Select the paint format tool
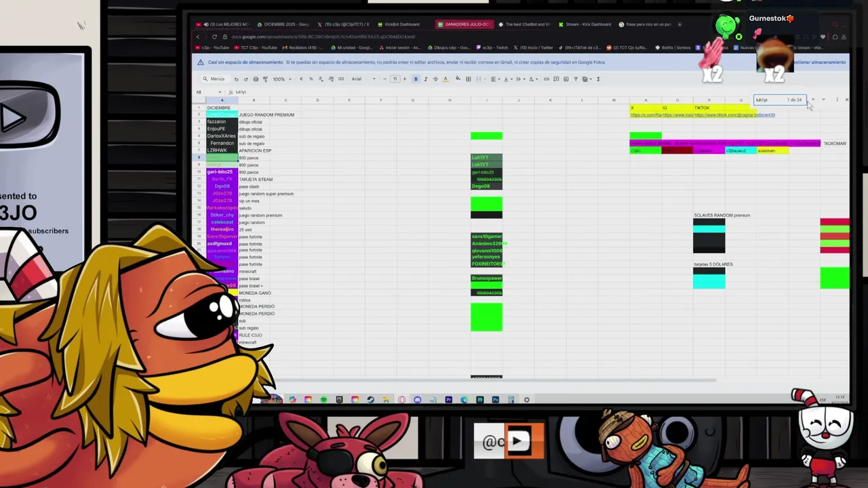868x488 pixels. click(x=265, y=79)
